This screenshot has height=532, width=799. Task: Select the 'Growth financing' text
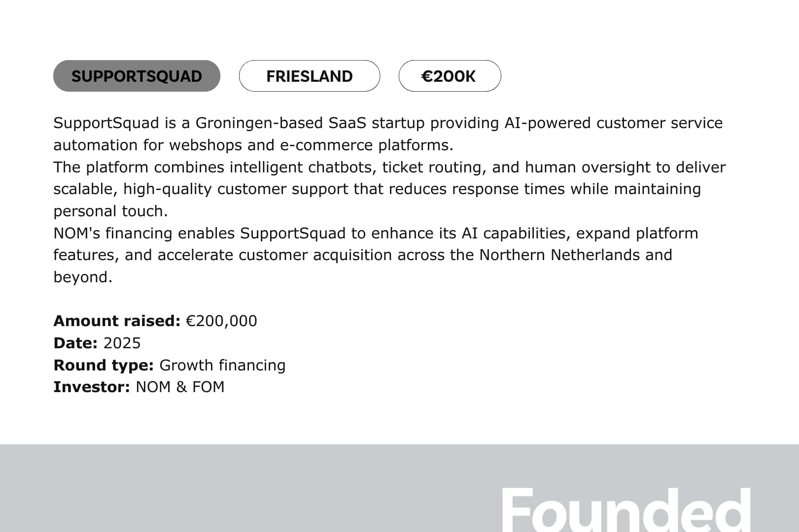click(222, 365)
